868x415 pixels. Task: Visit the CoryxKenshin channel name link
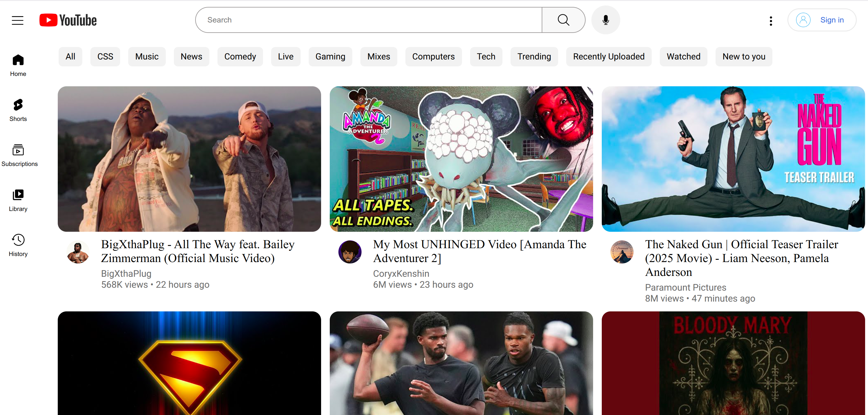[x=401, y=274]
